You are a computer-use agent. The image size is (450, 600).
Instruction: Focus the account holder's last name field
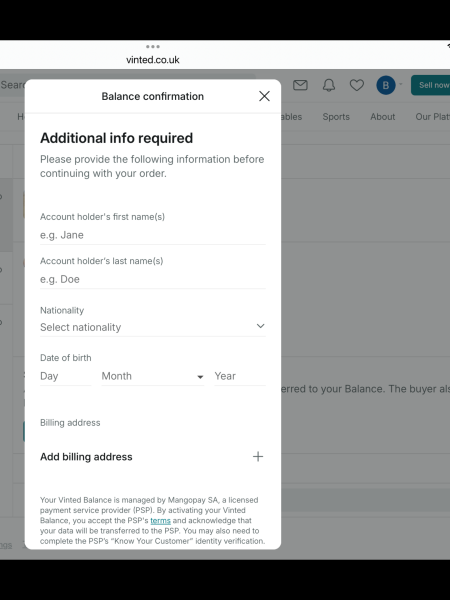(x=153, y=279)
